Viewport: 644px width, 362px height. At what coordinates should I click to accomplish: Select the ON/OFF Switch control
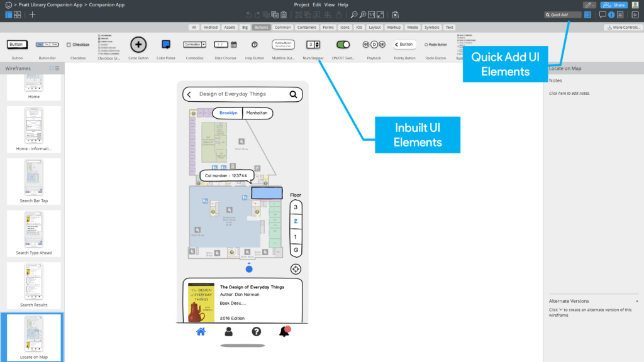coord(344,45)
